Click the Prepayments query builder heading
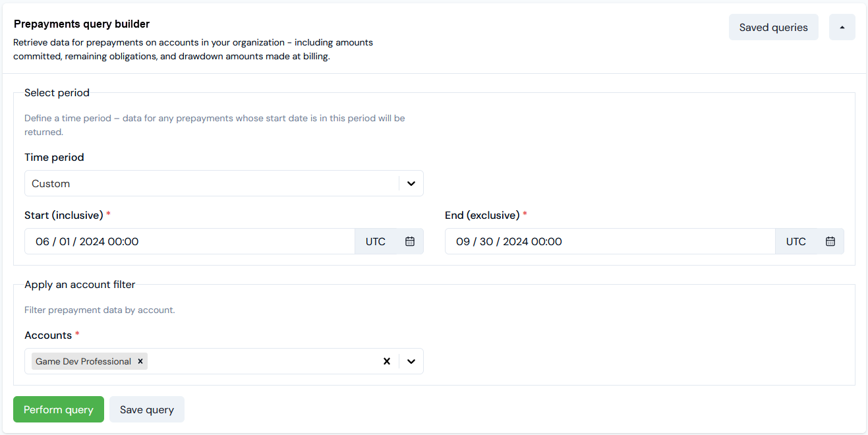The height and width of the screenshot is (435, 868). point(82,24)
